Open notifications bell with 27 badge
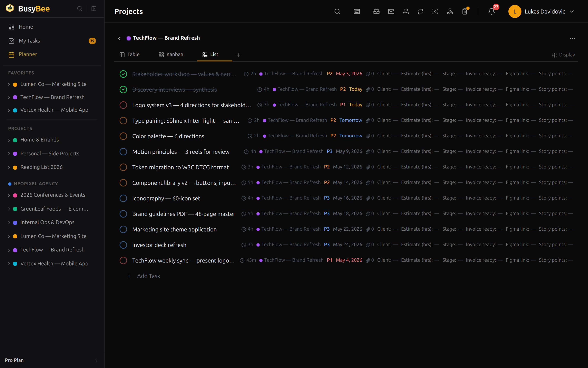The image size is (588, 368). (492, 11)
